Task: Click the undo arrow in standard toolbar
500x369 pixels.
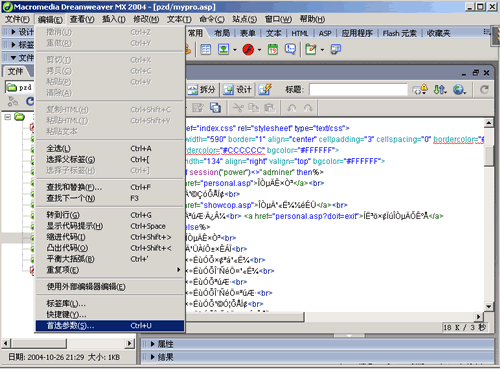Action: pyautogui.click(x=292, y=108)
